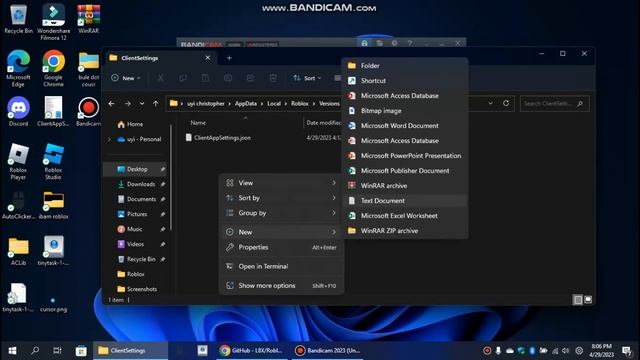Click AppData in the address breadcrumb
This screenshot has height=360, width=640.
pyautogui.click(x=246, y=104)
